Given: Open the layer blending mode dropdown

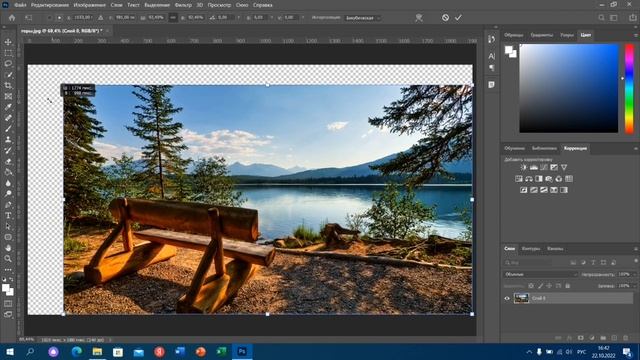Looking at the screenshot, I should tap(540, 274).
